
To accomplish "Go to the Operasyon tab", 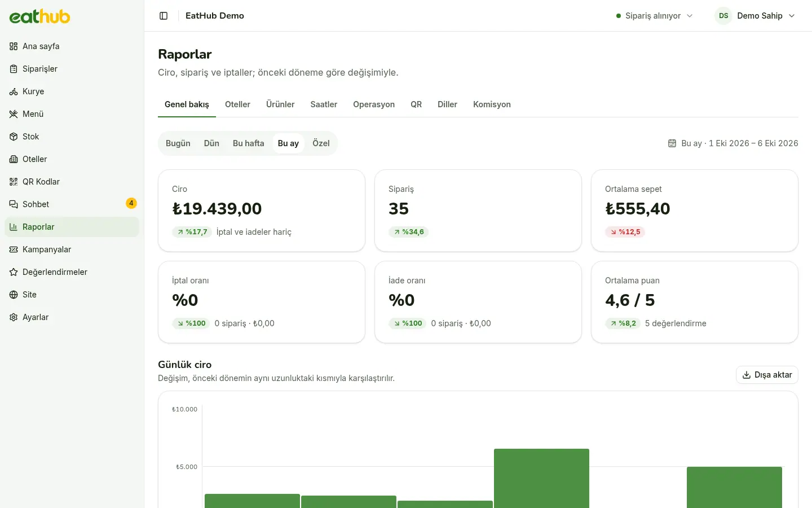I will pyautogui.click(x=374, y=104).
